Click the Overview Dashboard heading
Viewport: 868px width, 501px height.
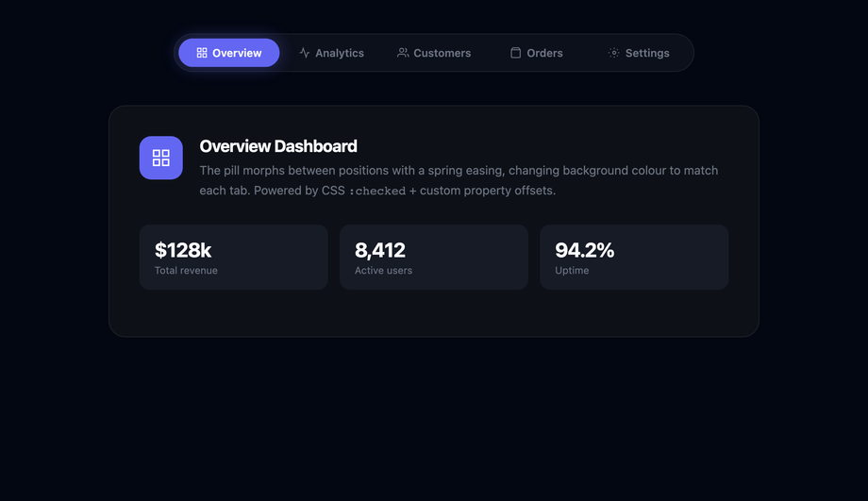[x=278, y=146]
